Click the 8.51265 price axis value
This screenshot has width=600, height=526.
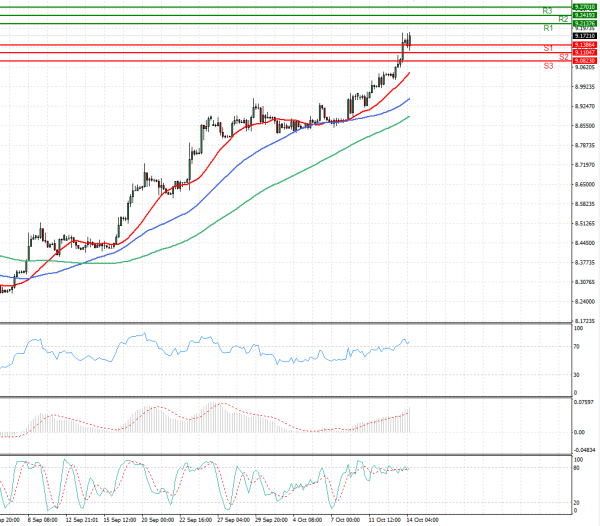pos(585,223)
